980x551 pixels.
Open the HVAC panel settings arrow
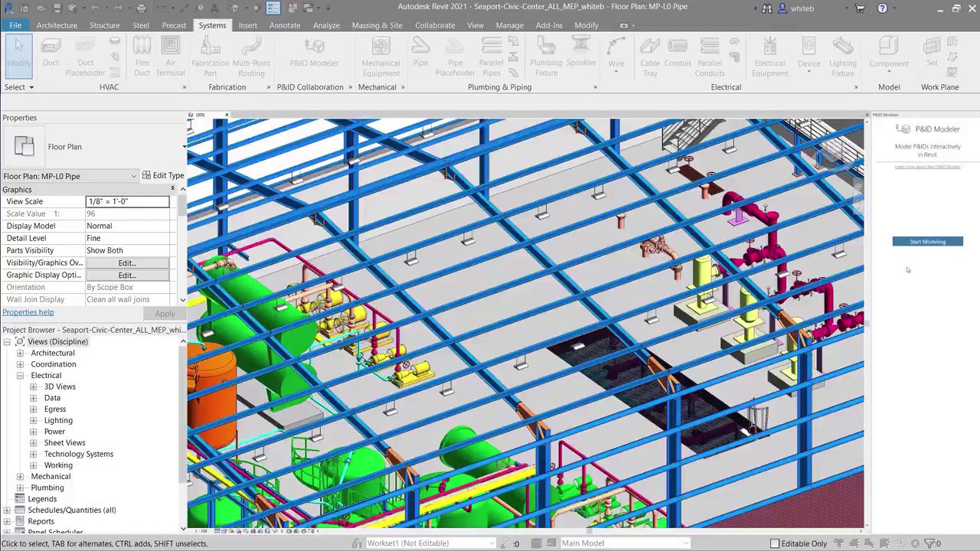pyautogui.click(x=185, y=87)
